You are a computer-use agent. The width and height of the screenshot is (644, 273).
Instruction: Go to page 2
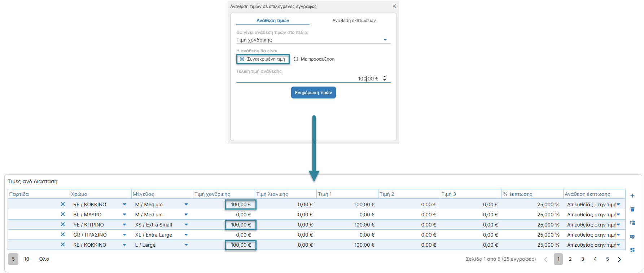(x=570, y=259)
